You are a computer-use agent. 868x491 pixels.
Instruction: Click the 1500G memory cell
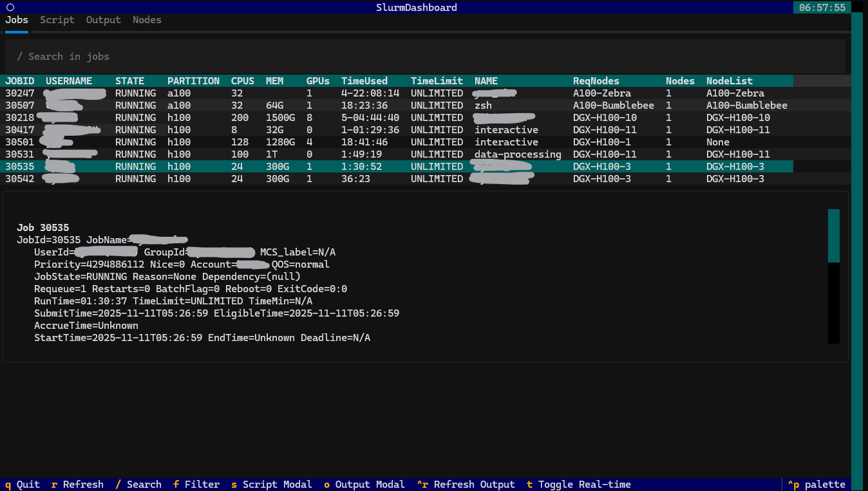280,118
